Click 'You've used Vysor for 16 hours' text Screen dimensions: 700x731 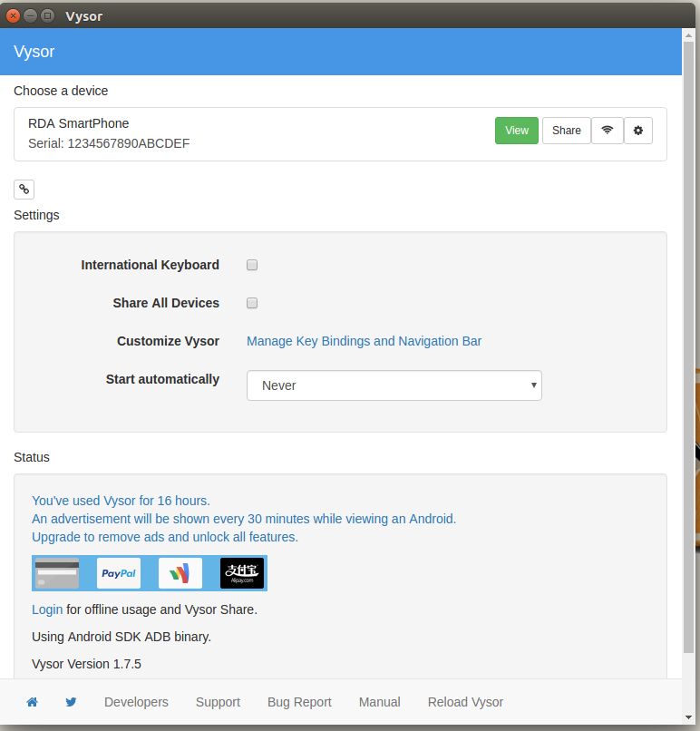pos(122,501)
